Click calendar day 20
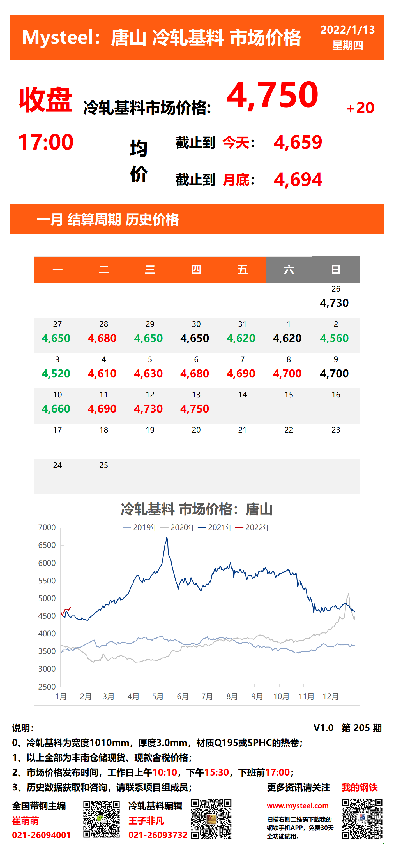Screen dimensions: 394x868 tap(196, 430)
